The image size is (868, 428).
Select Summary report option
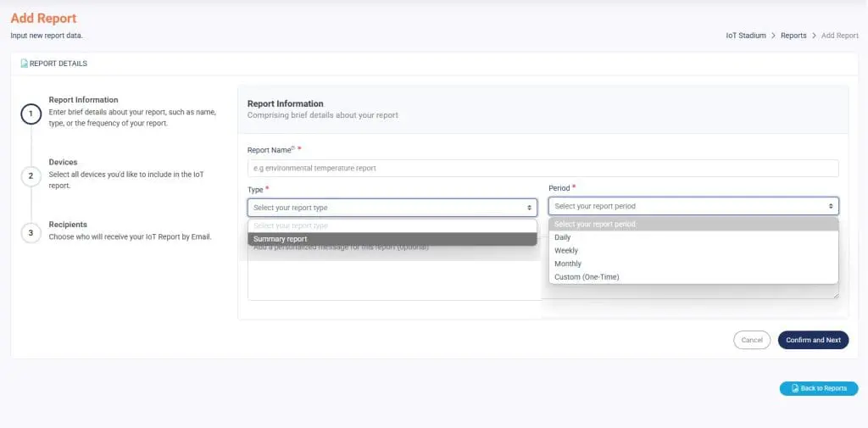click(392, 239)
